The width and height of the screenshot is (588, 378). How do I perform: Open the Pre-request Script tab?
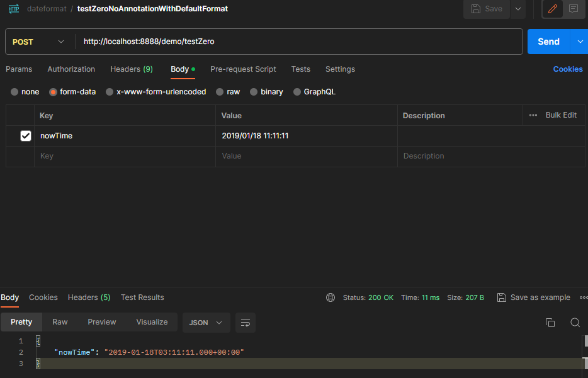(243, 69)
